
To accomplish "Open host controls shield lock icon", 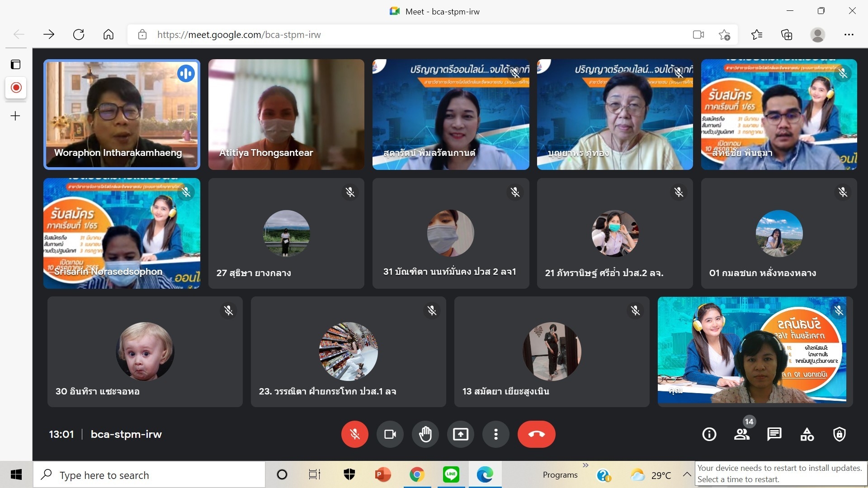I will 840,434.
